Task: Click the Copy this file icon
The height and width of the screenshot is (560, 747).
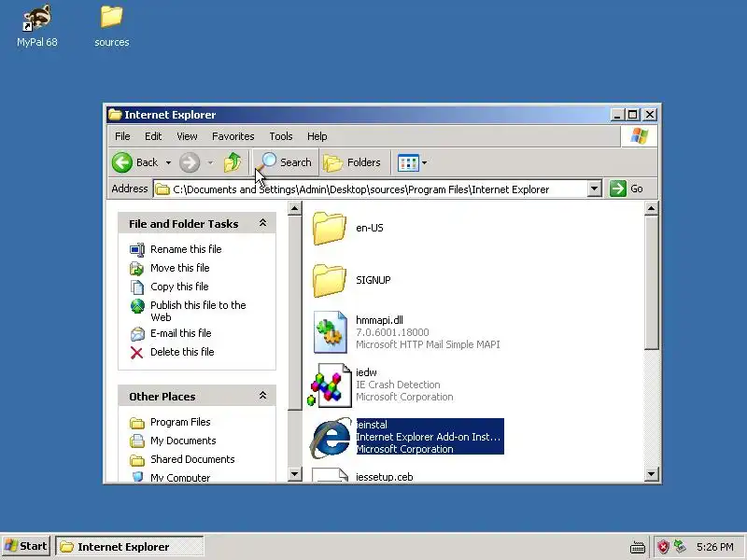Action: 137,287
